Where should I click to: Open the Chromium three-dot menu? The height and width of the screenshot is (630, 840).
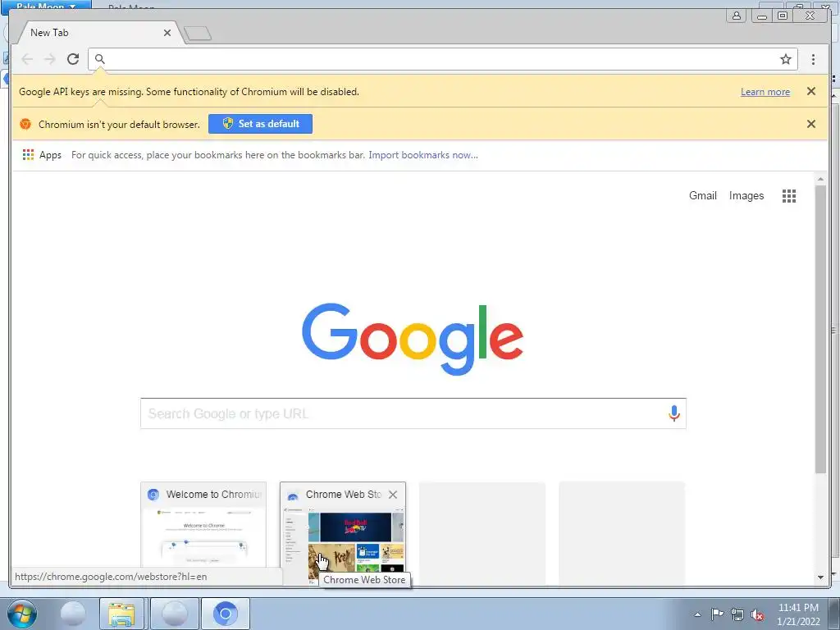click(813, 59)
